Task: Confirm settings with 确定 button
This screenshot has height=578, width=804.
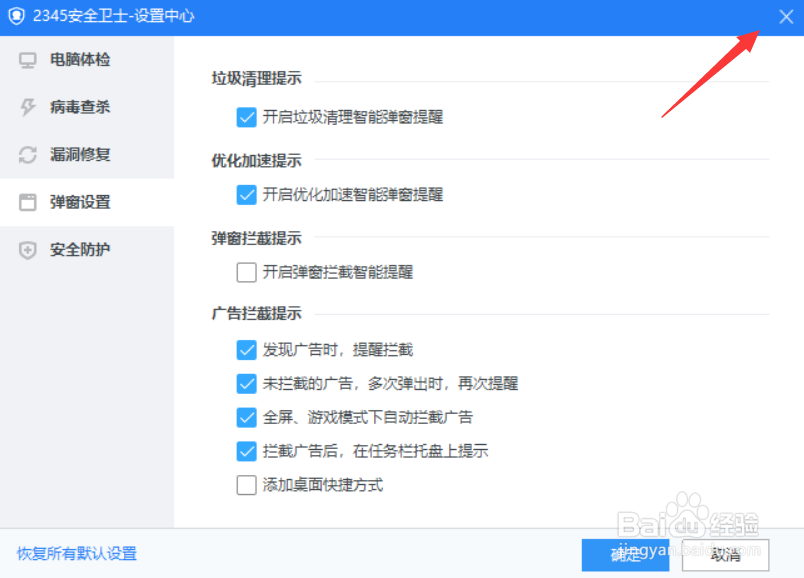Action: [625, 555]
